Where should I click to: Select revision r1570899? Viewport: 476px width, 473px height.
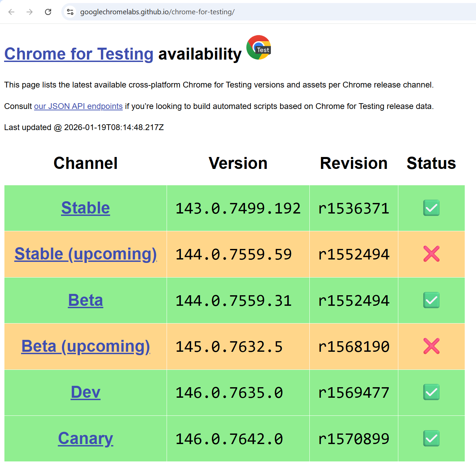click(354, 439)
